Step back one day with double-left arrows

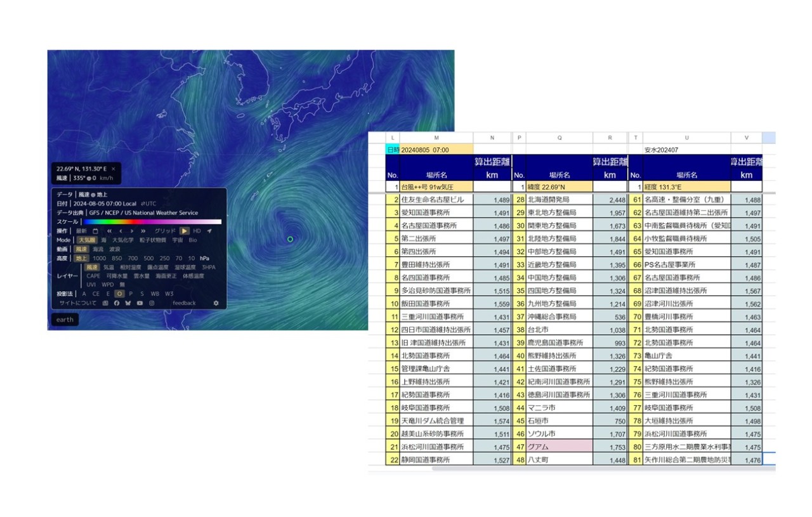(x=110, y=232)
